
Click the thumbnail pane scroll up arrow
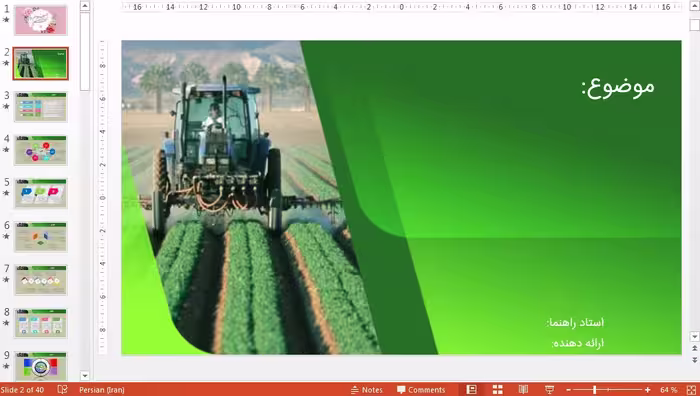[x=85, y=6]
